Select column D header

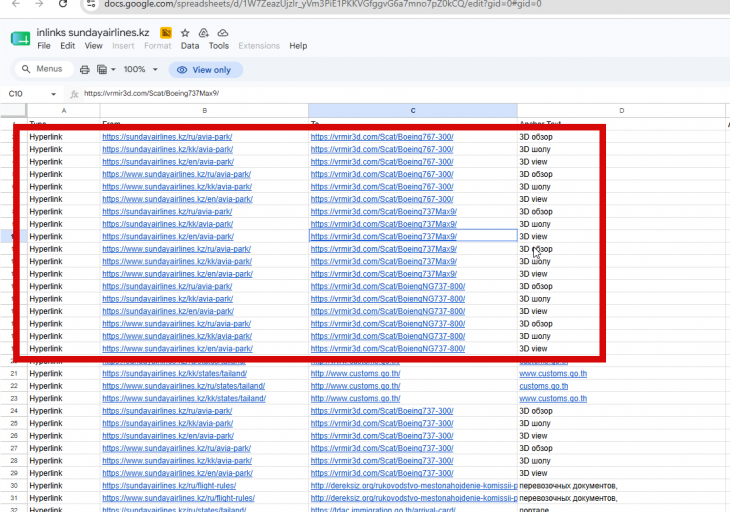tap(622, 111)
